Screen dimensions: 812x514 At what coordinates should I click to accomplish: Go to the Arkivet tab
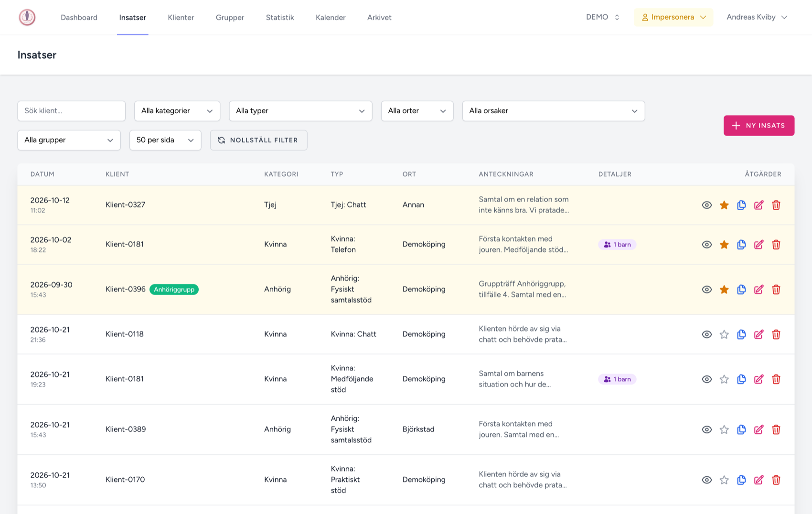(379, 18)
